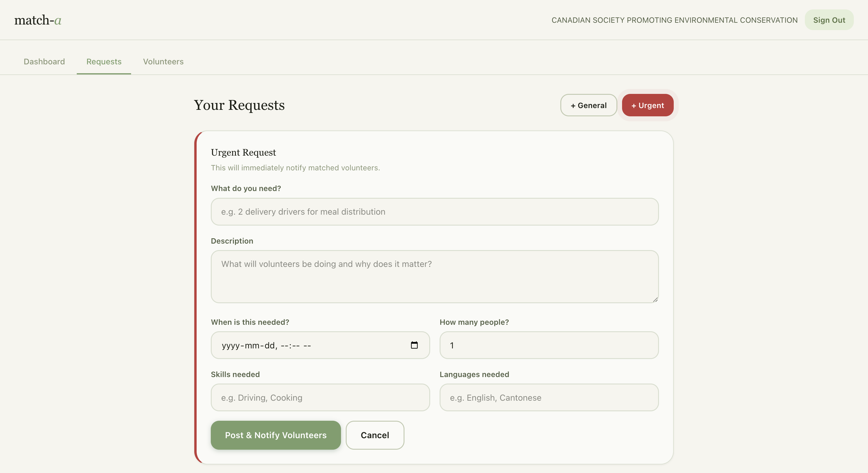The image size is (868, 473).
Task: Focus the Languages needed input
Action: tap(549, 397)
